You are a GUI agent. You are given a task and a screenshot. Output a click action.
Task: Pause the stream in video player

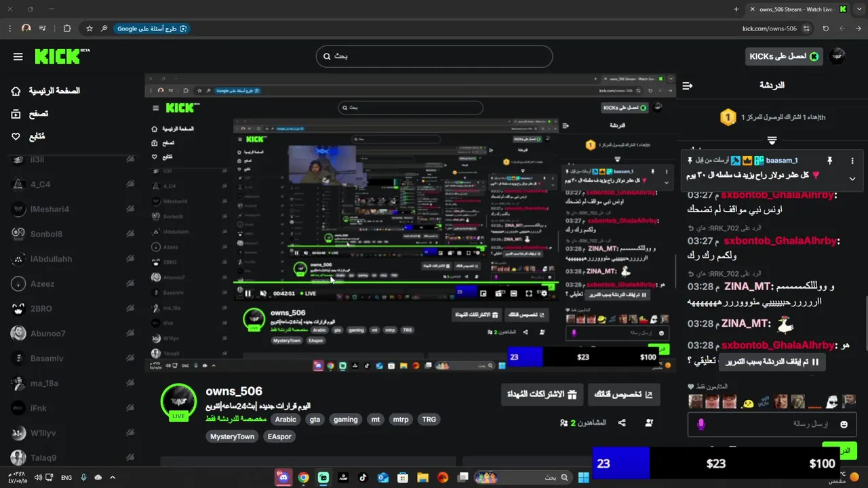248,293
